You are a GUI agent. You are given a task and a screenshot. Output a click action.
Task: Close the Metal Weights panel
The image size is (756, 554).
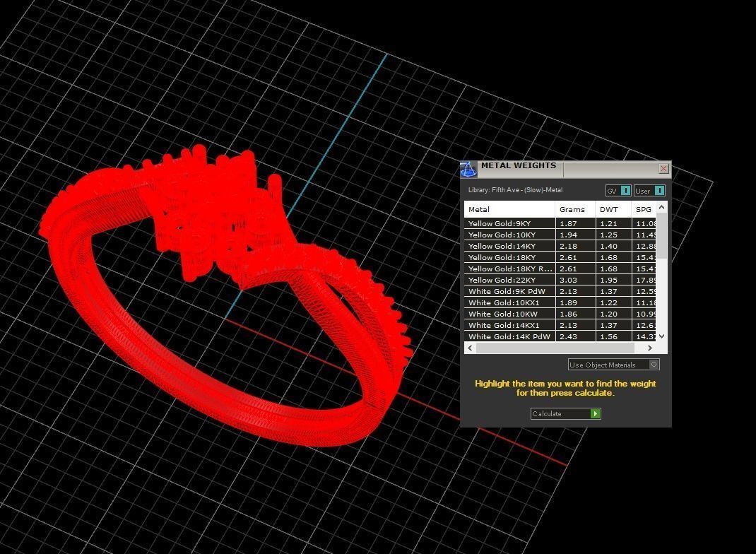663,168
